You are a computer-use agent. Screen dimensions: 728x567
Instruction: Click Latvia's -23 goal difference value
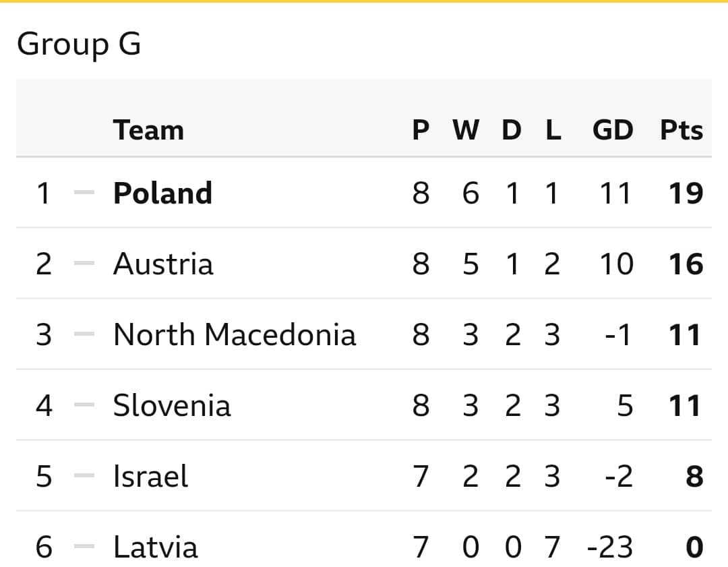(610, 547)
